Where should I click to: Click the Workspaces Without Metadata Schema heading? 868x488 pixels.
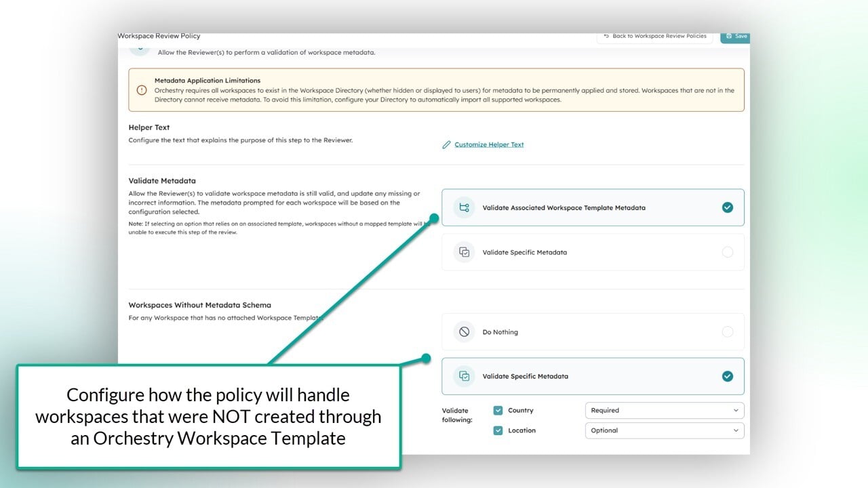(200, 305)
